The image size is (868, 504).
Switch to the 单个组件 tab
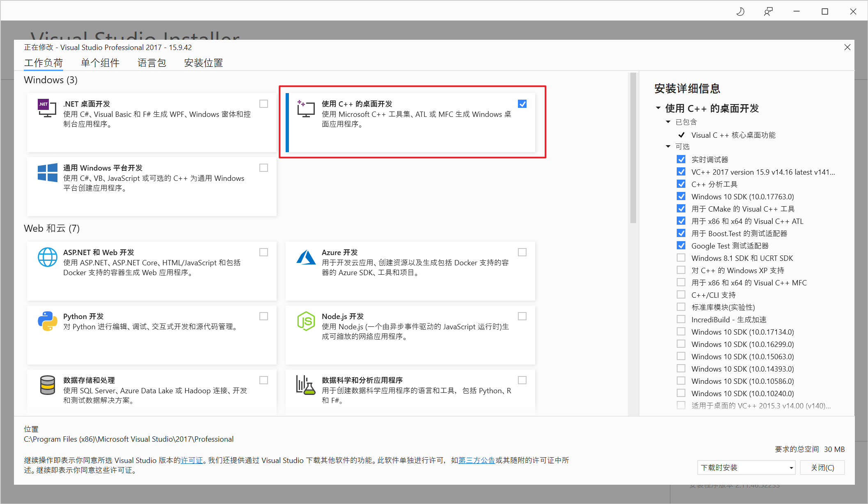coord(100,63)
